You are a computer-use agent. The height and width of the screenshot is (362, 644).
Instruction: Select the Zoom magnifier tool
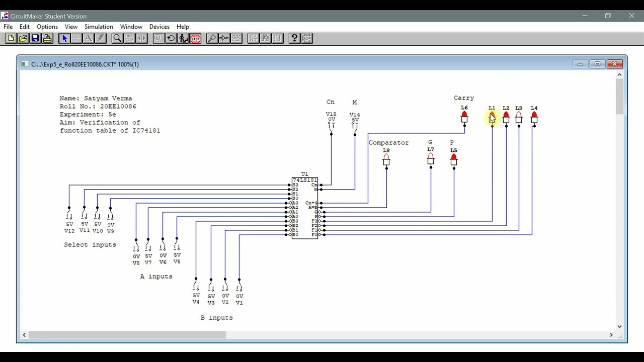click(117, 38)
